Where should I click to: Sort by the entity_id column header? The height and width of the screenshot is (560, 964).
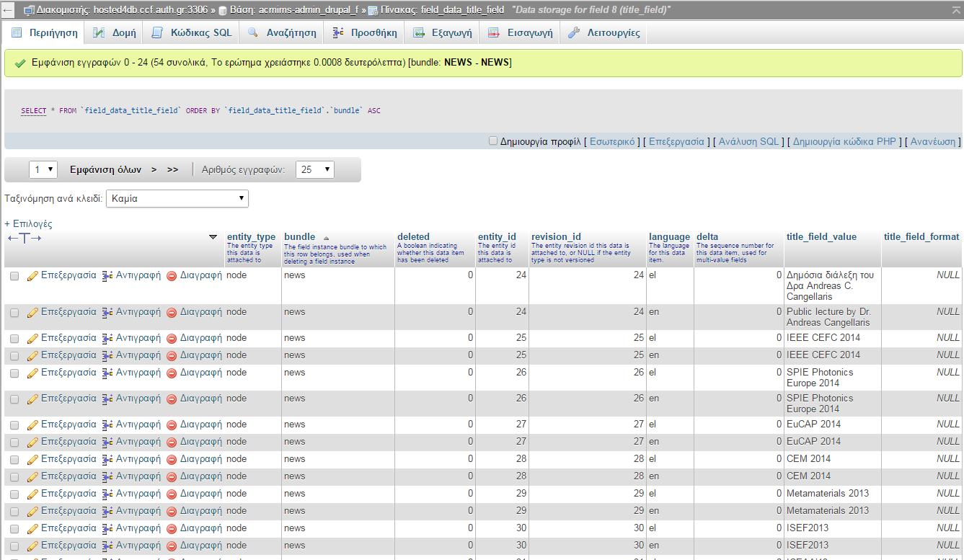[497, 236]
